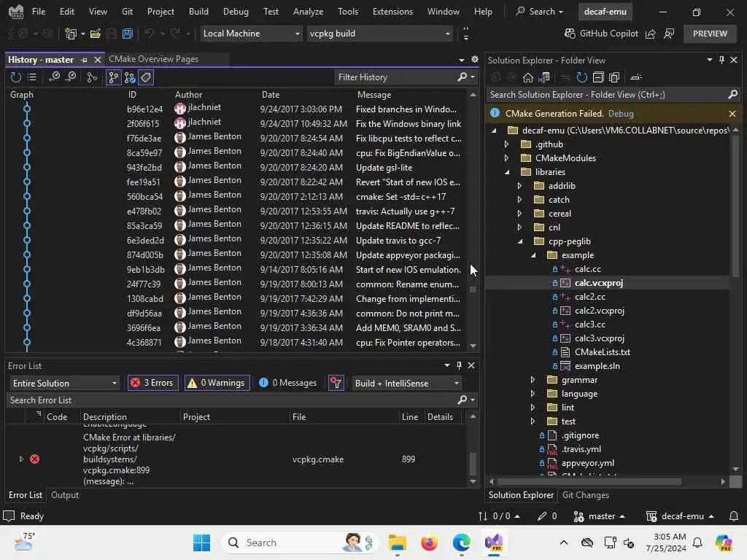Viewport: 747px width, 560px height.
Task: Click the master branch in status bar
Action: [599, 516]
